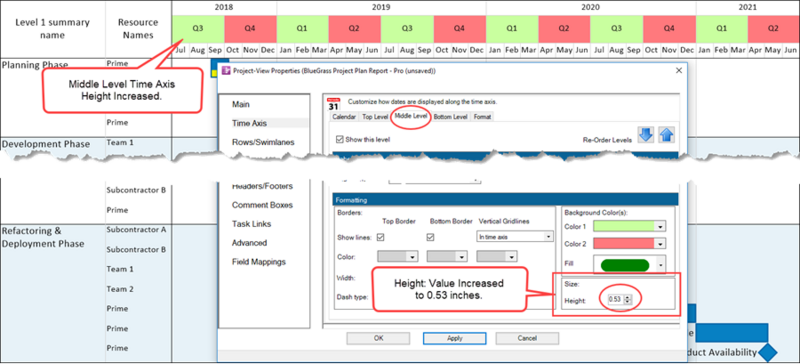800x364 pixels.
Task: Click the Height value field showing 0.53
Action: pos(615,300)
